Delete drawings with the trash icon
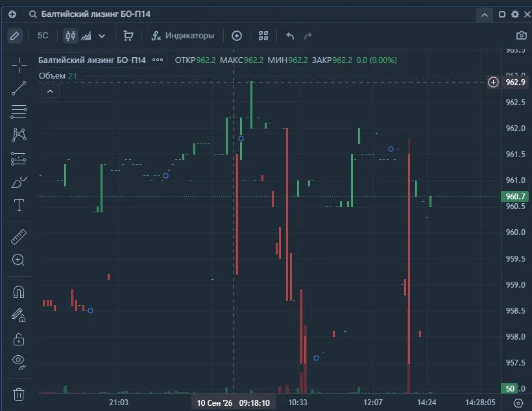532x411 pixels. pyautogui.click(x=19, y=394)
